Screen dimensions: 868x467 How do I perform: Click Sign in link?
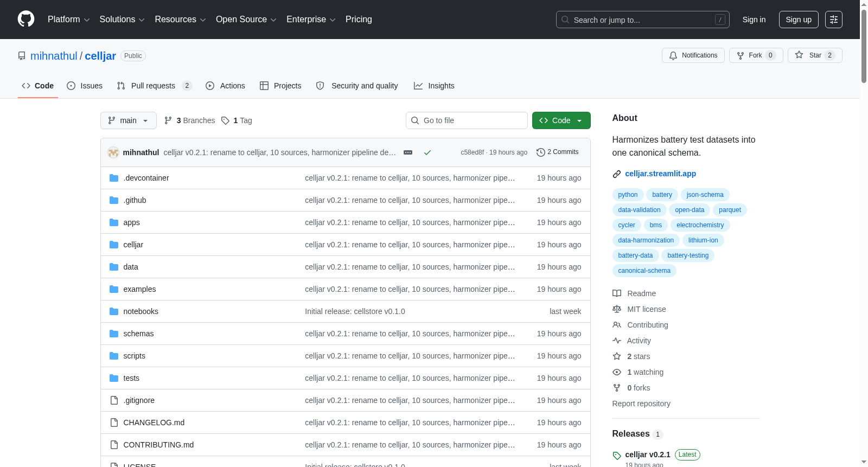754,20
